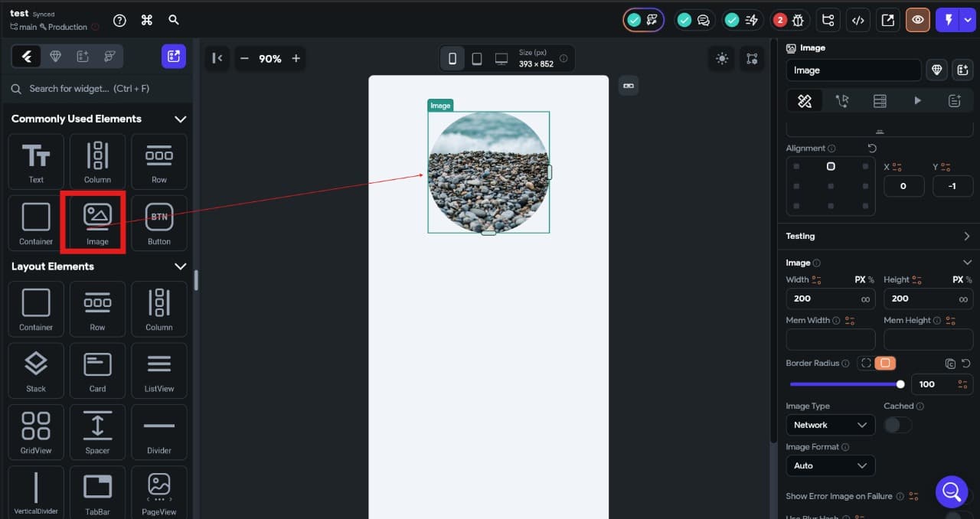Screen dimensions: 980x519
Task: Open the keyboard shortcuts command icon
Action: (x=147, y=21)
